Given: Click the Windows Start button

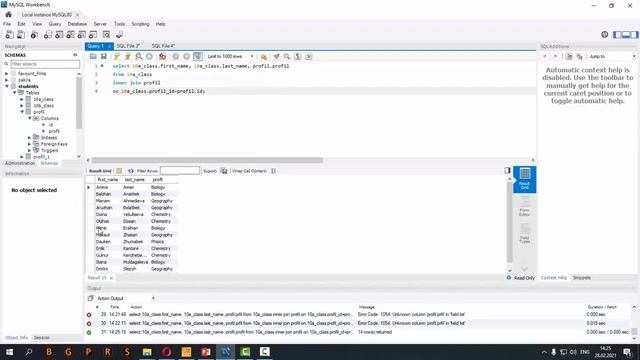Looking at the screenshot, I should 9,352.
